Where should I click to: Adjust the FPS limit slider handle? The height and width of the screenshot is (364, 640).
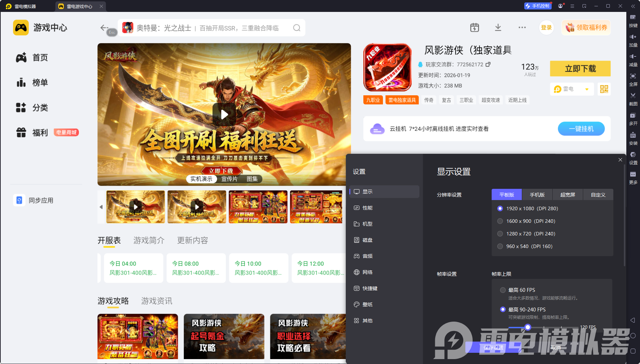[528, 327]
